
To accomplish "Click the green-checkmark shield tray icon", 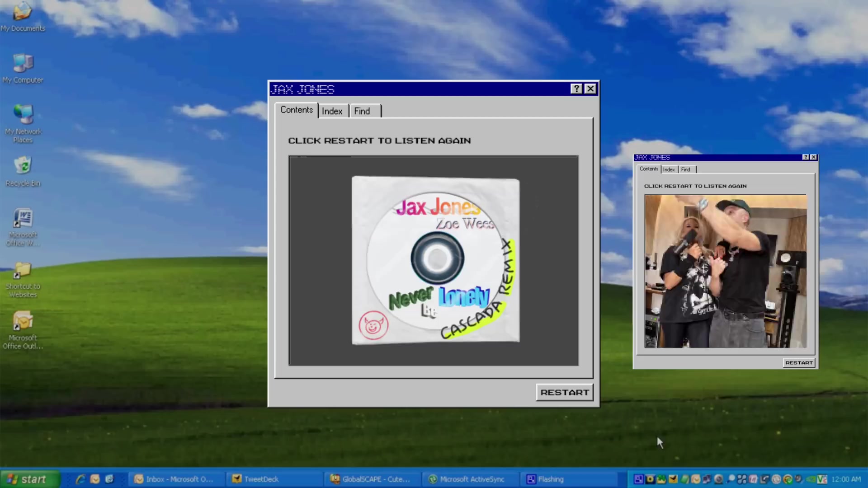I will coord(788,479).
